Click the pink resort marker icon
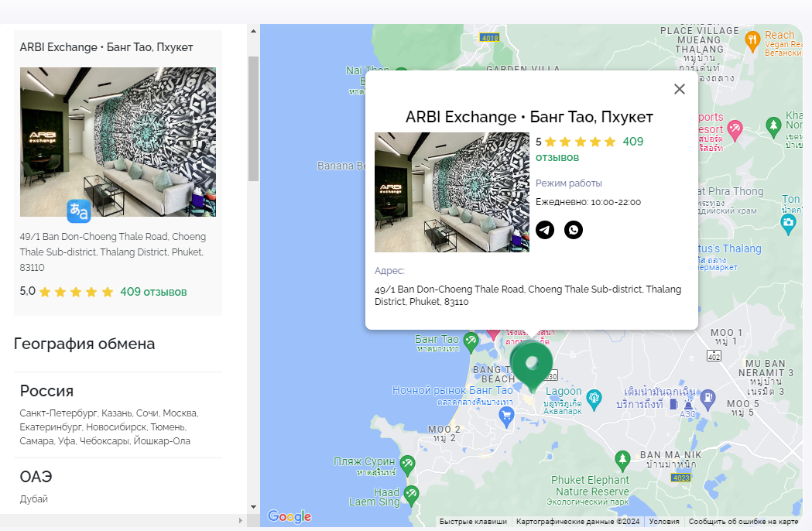This screenshot has width=812, height=531. [735, 129]
